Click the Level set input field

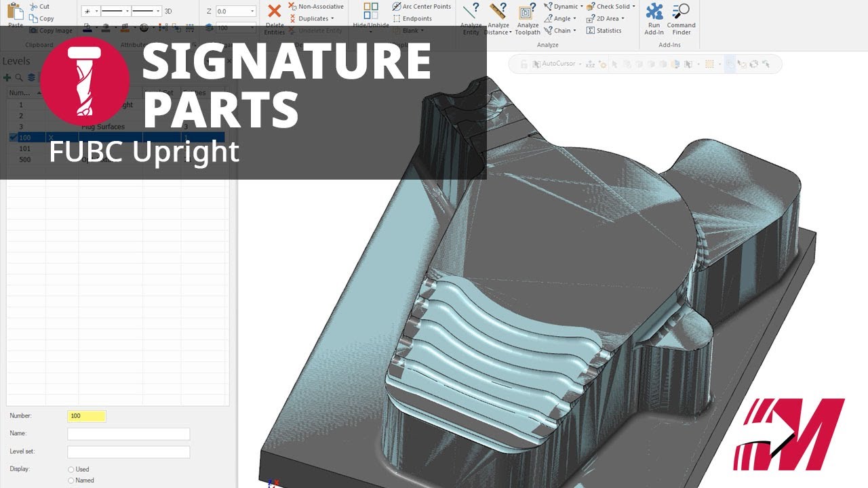tap(129, 451)
